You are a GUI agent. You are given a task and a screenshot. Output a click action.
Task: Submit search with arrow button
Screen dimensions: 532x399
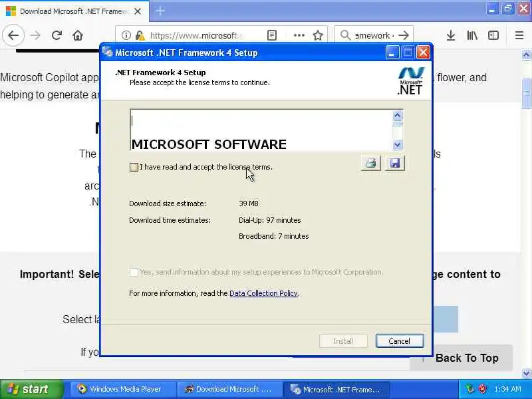(404, 35)
